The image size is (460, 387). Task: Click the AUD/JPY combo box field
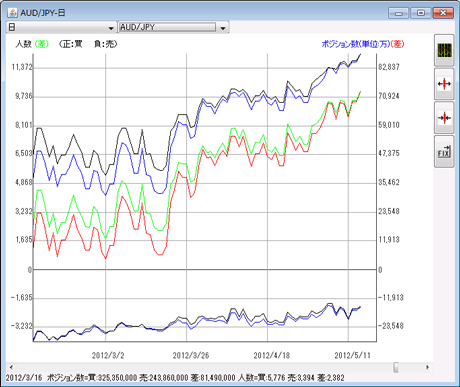(x=167, y=27)
